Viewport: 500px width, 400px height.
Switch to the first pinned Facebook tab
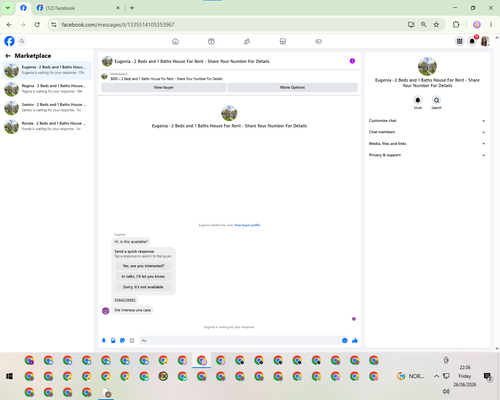pyautogui.click(x=23, y=8)
